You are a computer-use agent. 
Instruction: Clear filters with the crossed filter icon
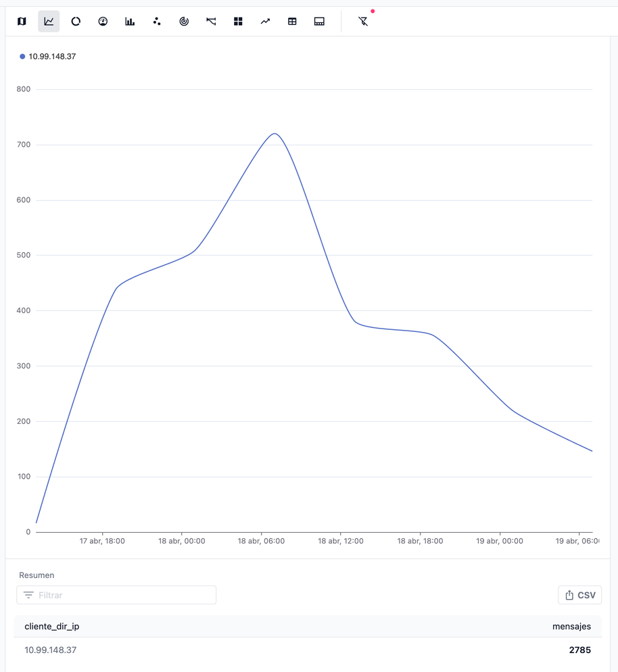[363, 22]
